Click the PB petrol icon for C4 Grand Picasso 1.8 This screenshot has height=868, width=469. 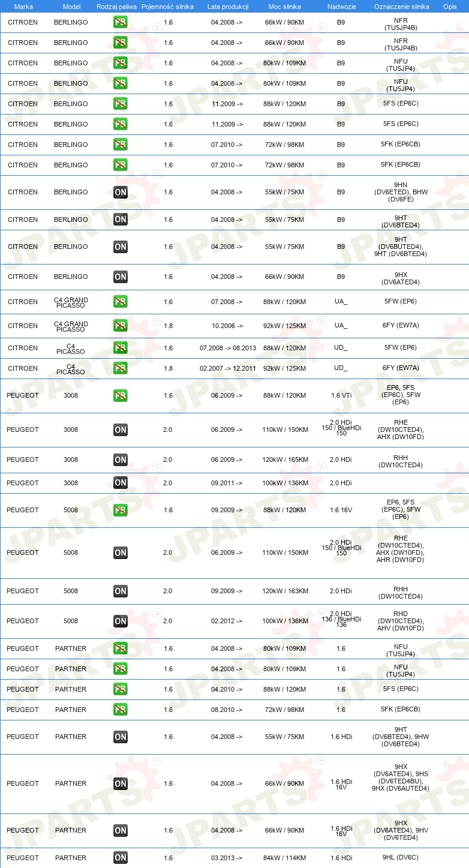(x=121, y=326)
